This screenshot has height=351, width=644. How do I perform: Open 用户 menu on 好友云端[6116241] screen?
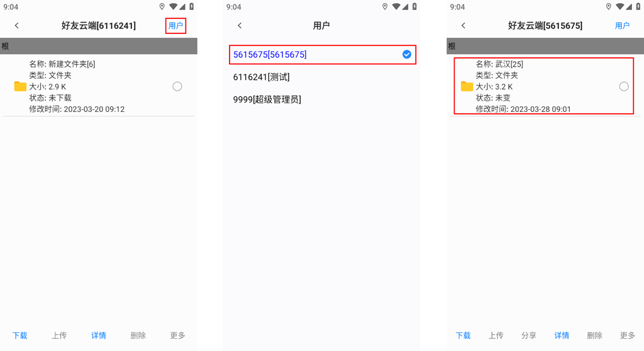[x=176, y=26]
